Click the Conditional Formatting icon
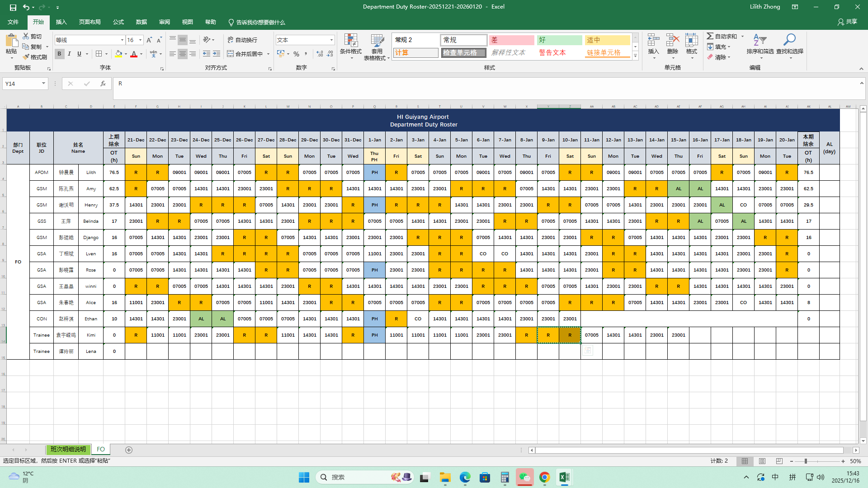This screenshot has height=488, width=868. point(350,41)
